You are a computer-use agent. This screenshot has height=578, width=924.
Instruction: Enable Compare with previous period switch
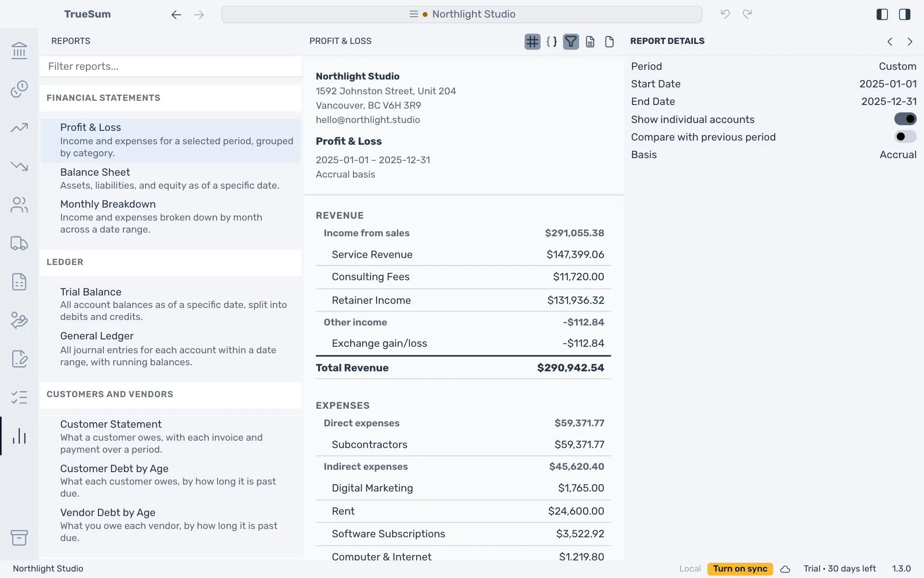pos(905,137)
